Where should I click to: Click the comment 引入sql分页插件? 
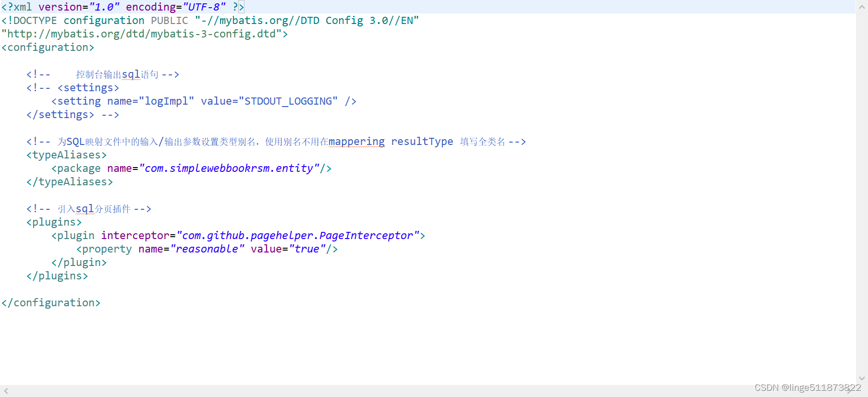pos(89,209)
